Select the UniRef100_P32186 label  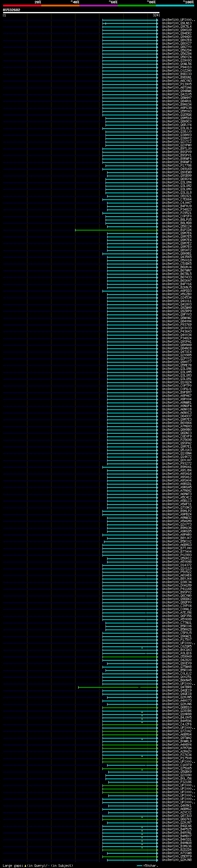pyautogui.click(x=176, y=782)
